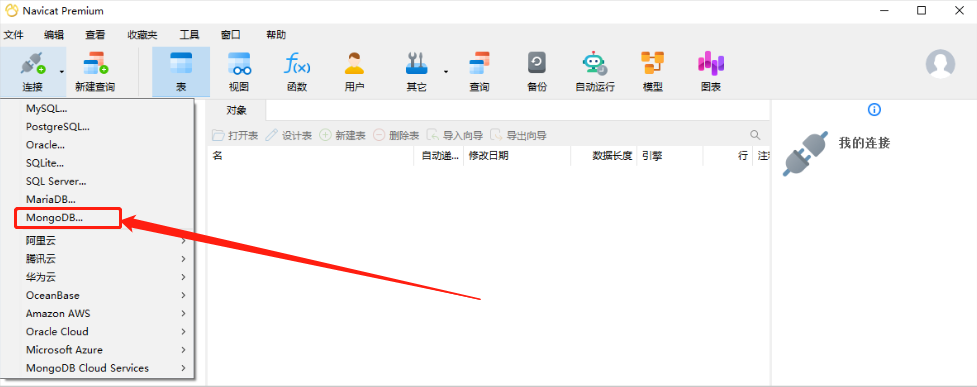Image resolution: width=977 pixels, height=387 pixels.
Task: Open the 用户 users toolbar icon
Action: pos(355,64)
